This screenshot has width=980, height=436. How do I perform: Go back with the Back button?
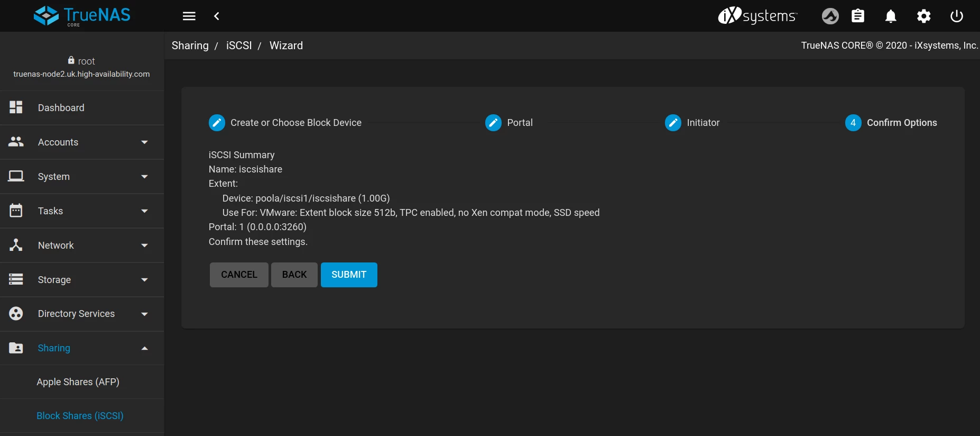(294, 275)
